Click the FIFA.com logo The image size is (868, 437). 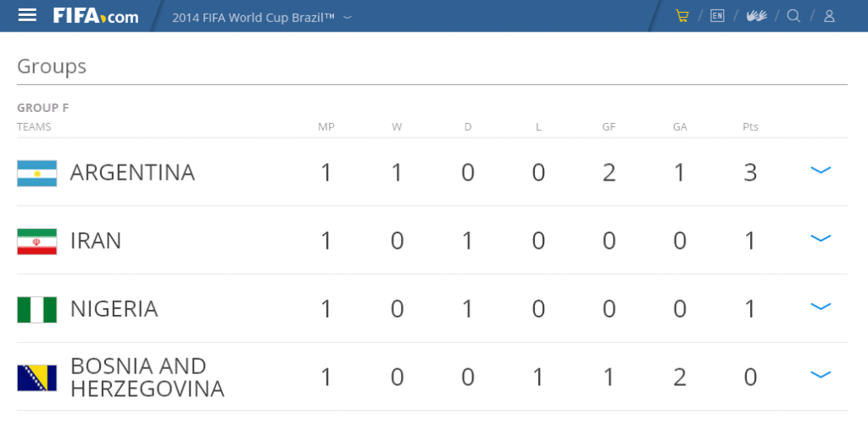pos(96,16)
